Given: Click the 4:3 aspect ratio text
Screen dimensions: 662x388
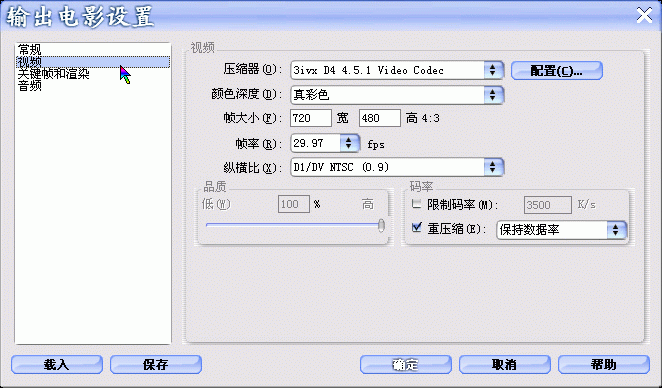Looking at the screenshot, I should (x=431, y=118).
